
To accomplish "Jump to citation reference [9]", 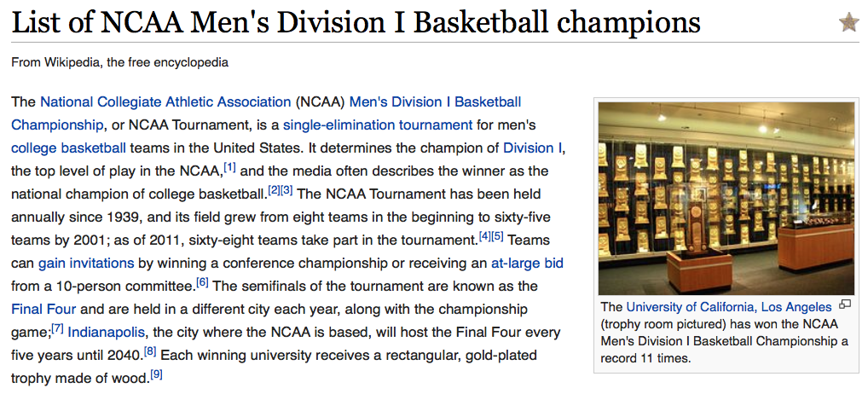I will [157, 374].
